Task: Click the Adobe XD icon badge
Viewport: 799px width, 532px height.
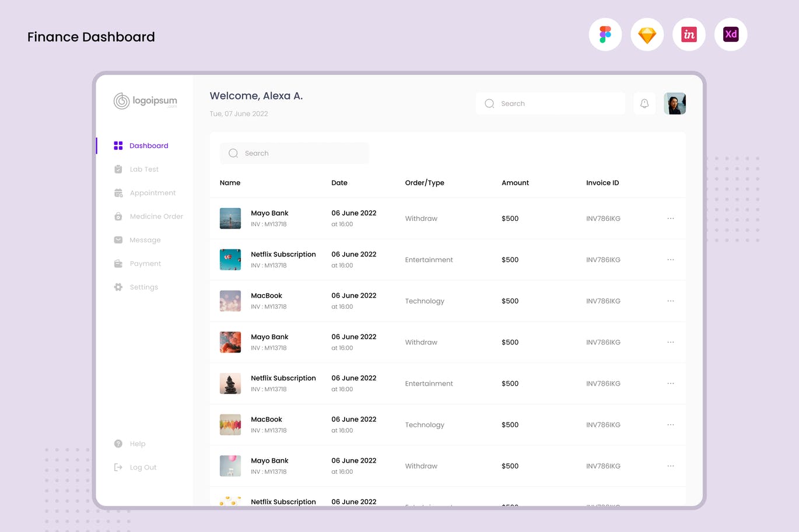Action: click(x=731, y=34)
